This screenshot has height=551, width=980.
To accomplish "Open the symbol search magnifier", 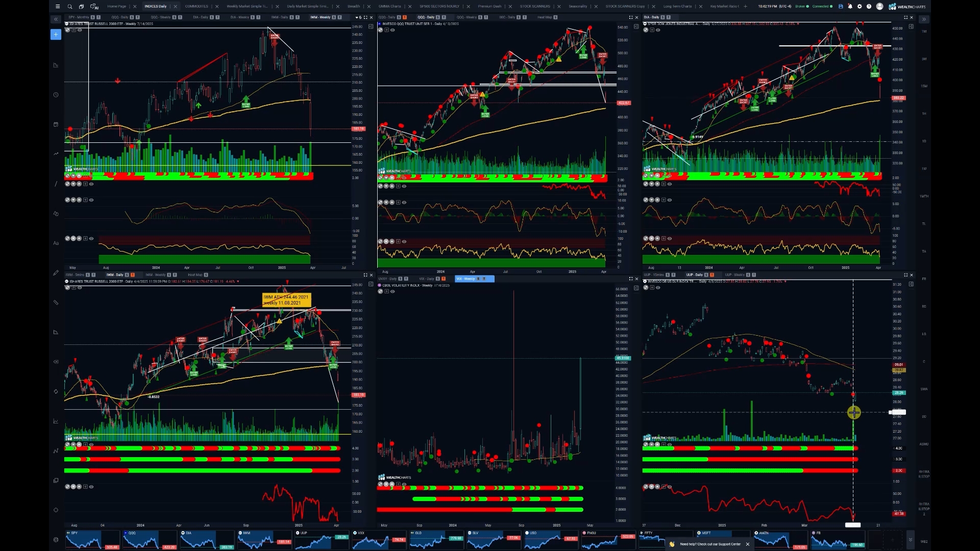I will 70,7.
